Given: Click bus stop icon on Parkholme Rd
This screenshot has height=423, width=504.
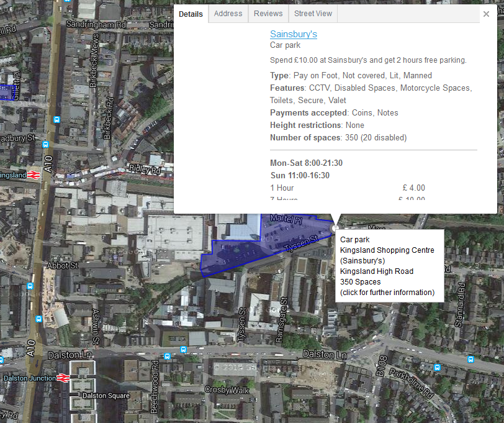Looking at the screenshot, I should (437, 367).
